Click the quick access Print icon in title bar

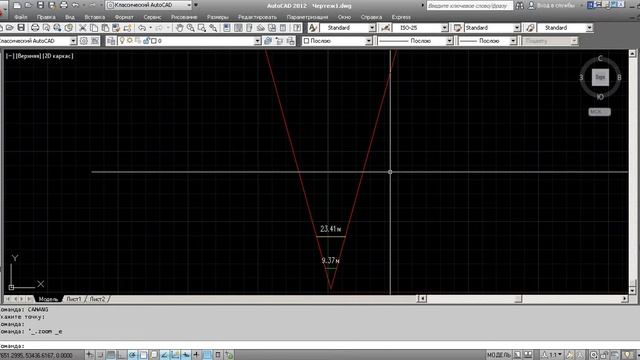(x=64, y=5)
